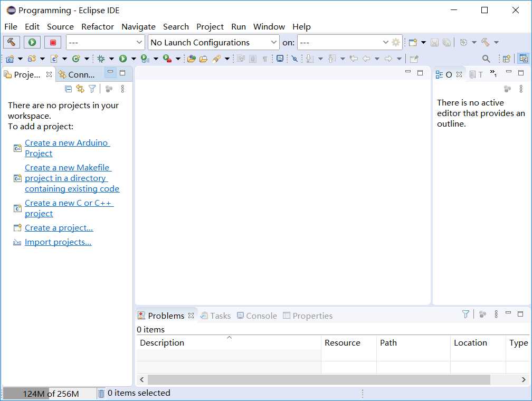The height and width of the screenshot is (401, 532).
Task: Open the File menu
Action: [x=11, y=26]
